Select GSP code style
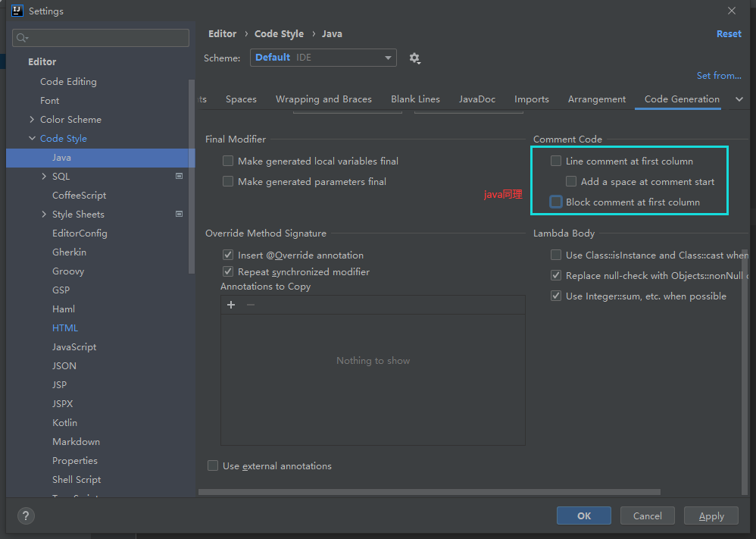This screenshot has height=539, width=756. 61,290
